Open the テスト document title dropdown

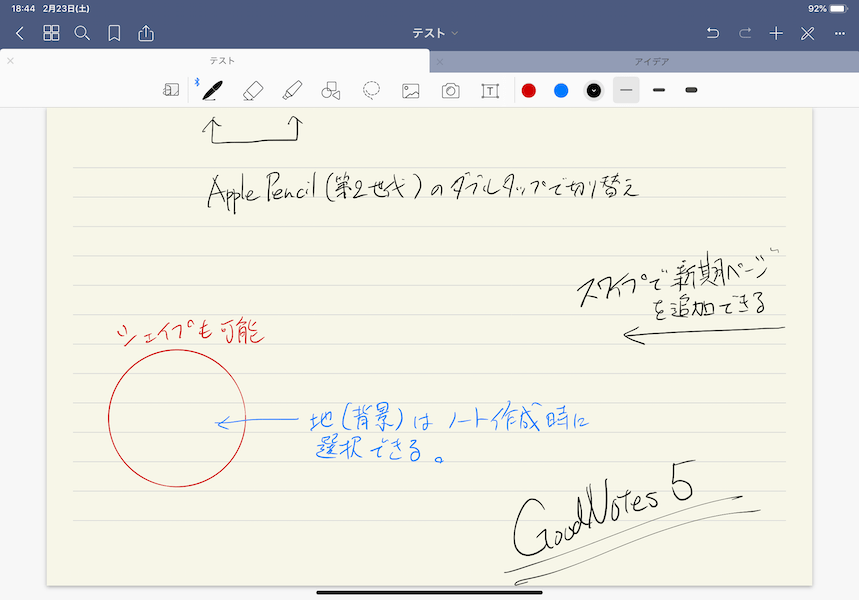(x=435, y=33)
